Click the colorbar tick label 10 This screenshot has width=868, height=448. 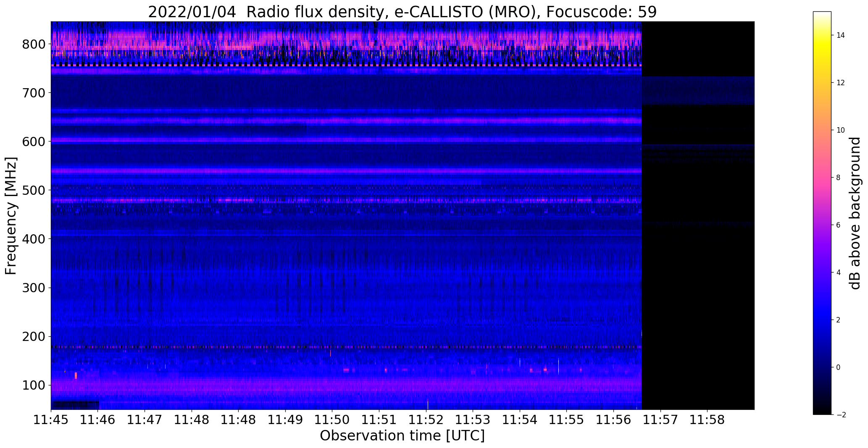pyautogui.click(x=841, y=130)
